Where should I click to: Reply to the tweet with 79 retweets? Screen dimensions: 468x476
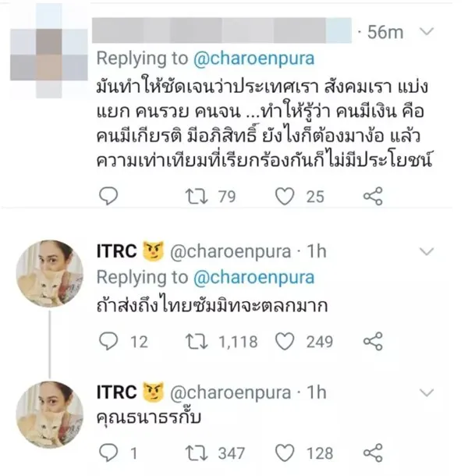coord(108,196)
